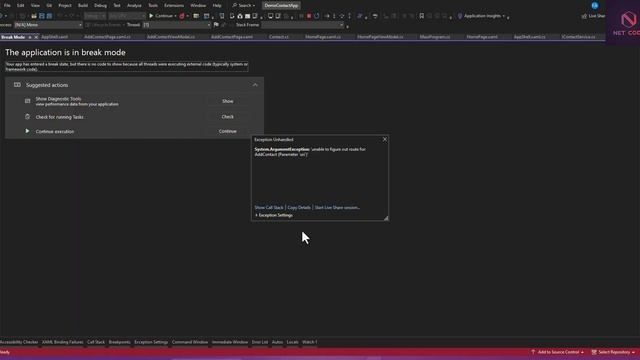Click the red Stop Debugging square icon
This screenshot has height=360, width=640.
(309, 16)
